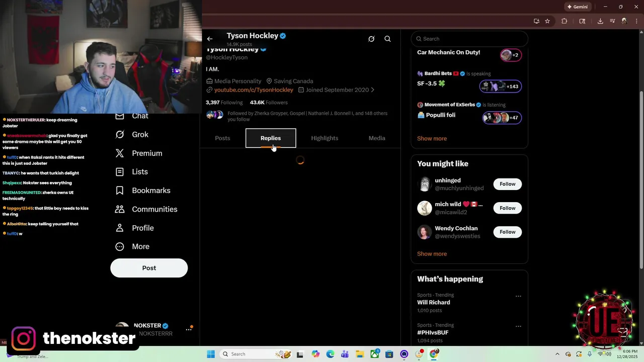Follow Wendy Cochlan account

(x=507, y=232)
